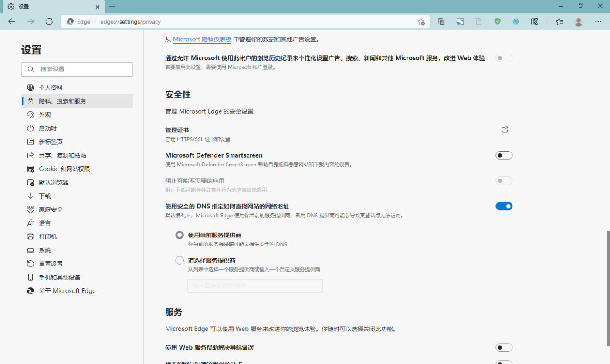Image resolution: width=610 pixels, height=364 pixels.
Task: Open 打印机 printer settings
Action: [x=77, y=237]
